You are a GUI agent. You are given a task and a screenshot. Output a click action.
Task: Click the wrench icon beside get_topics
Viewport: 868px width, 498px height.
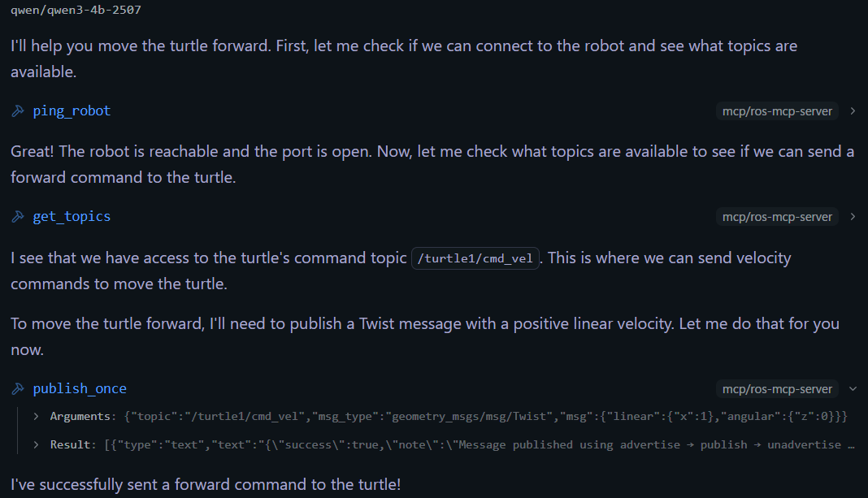pos(18,217)
